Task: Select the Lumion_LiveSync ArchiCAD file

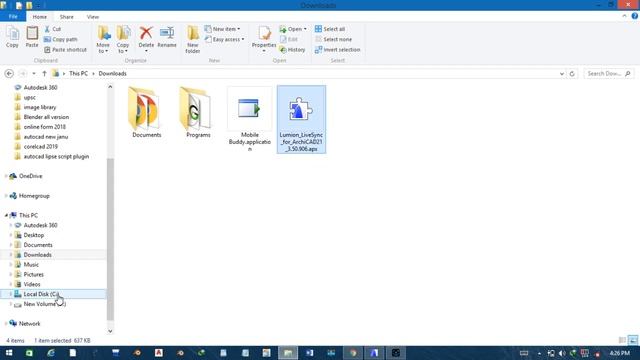Action: tap(301, 119)
